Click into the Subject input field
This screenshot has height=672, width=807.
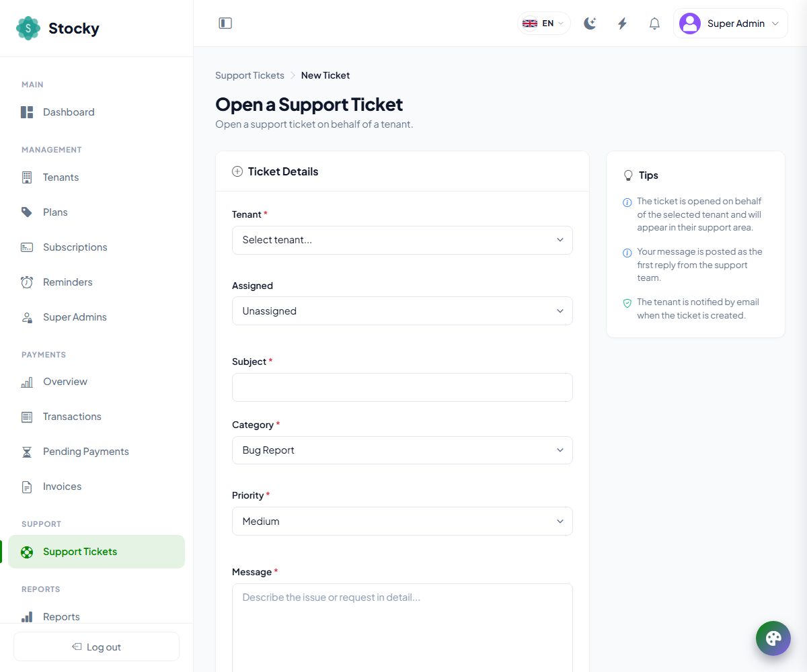pyautogui.click(x=402, y=387)
